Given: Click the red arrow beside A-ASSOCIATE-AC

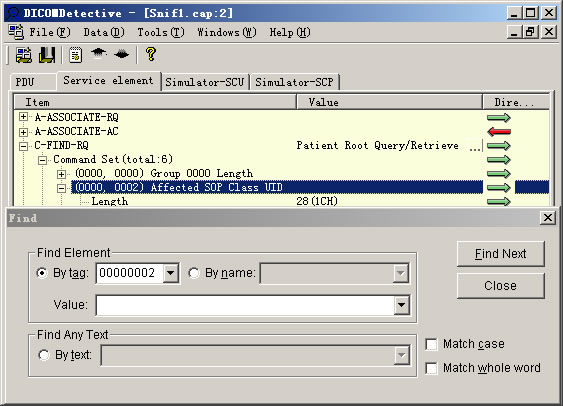Looking at the screenshot, I should 499,132.
